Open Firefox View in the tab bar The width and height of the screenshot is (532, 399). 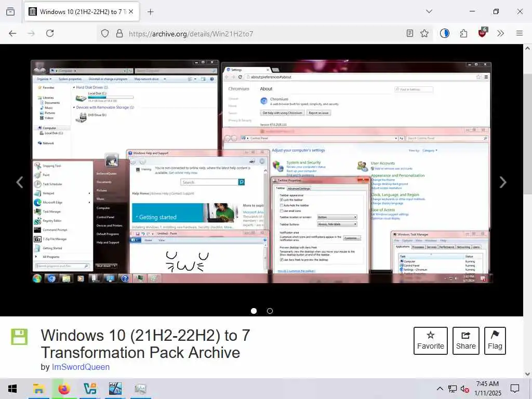click(x=10, y=11)
